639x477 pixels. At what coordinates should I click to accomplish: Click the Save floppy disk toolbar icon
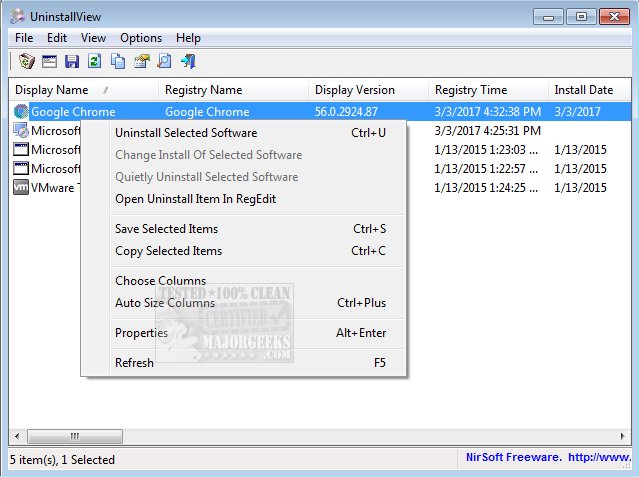71,62
